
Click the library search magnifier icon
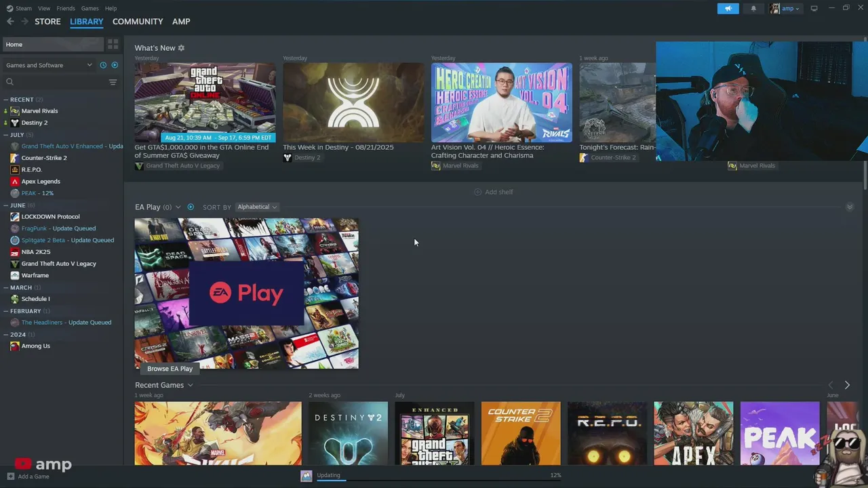pyautogui.click(x=9, y=82)
